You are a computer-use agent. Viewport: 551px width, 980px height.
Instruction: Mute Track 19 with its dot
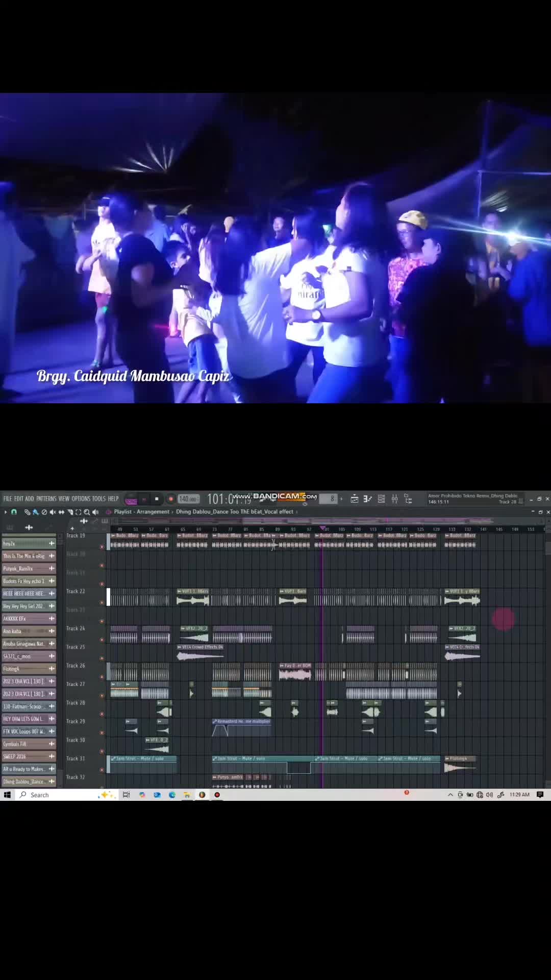102,547
